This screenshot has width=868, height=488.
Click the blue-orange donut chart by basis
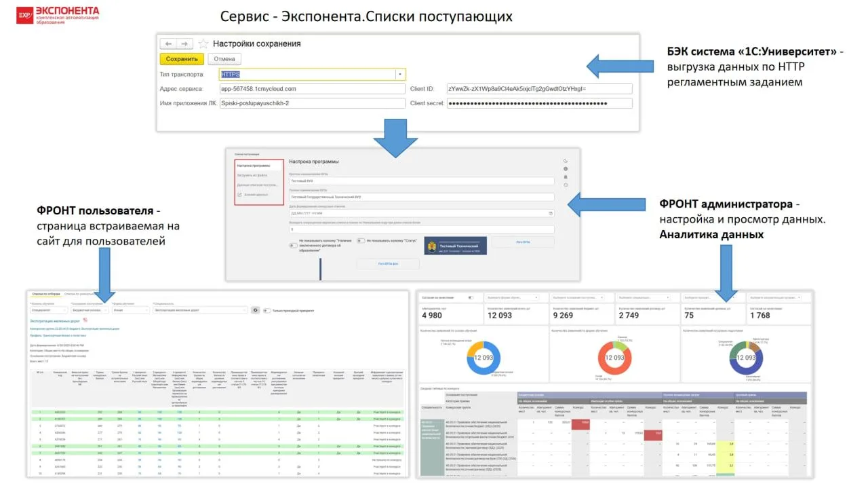click(484, 357)
